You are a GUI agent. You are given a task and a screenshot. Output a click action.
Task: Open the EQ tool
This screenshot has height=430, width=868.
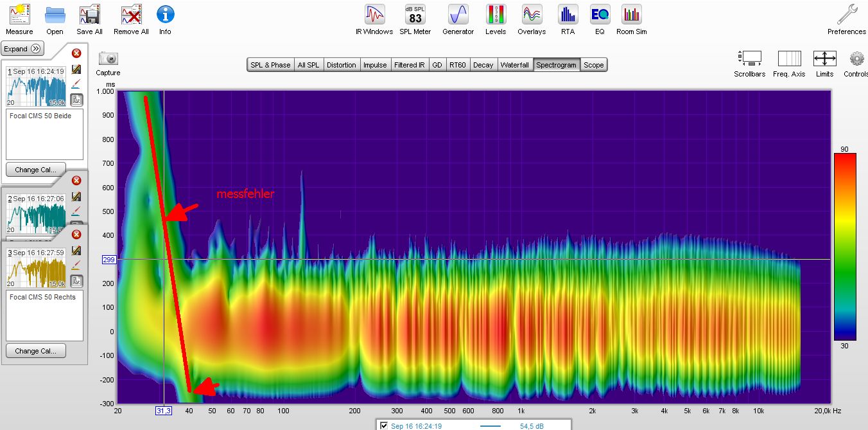600,14
